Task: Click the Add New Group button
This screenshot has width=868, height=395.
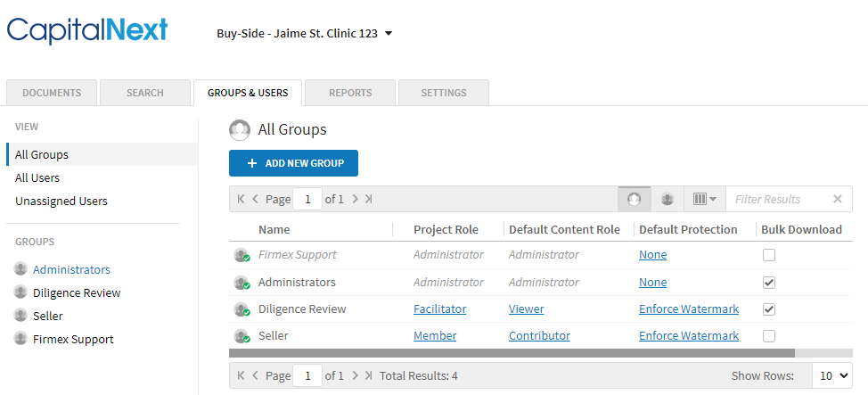Action: [293, 163]
